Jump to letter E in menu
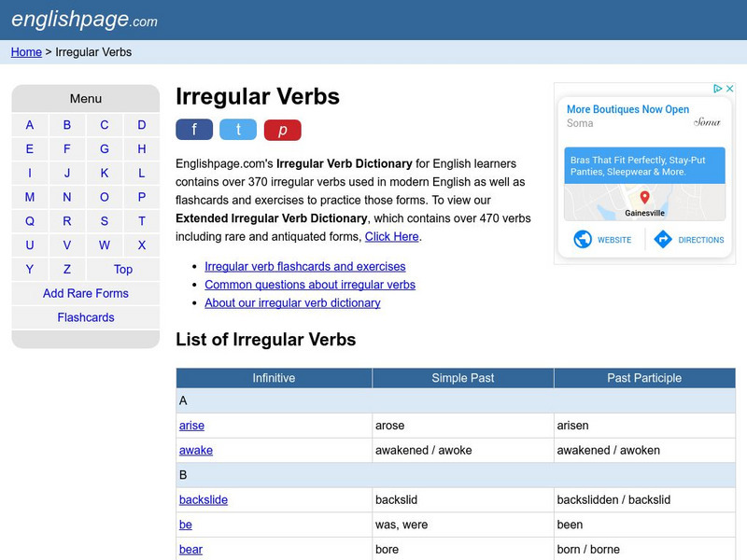 click(30, 149)
